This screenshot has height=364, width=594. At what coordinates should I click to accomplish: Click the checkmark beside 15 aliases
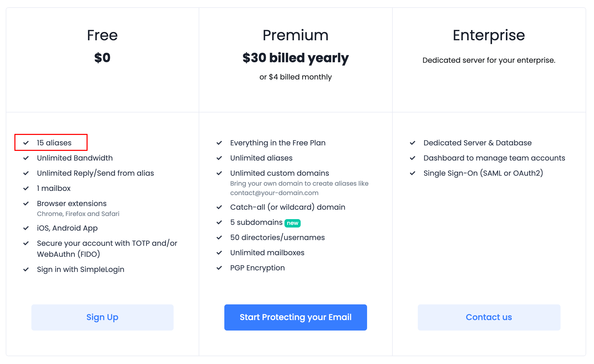coord(26,143)
